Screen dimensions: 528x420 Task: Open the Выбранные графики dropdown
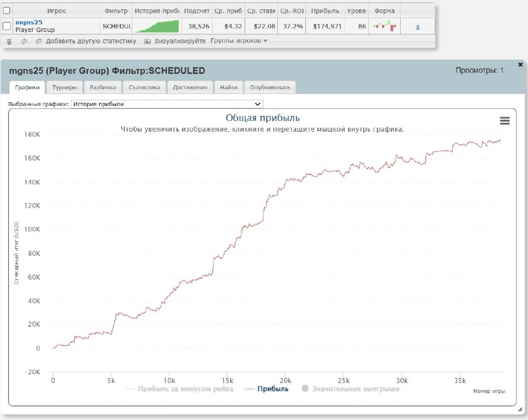(x=167, y=103)
